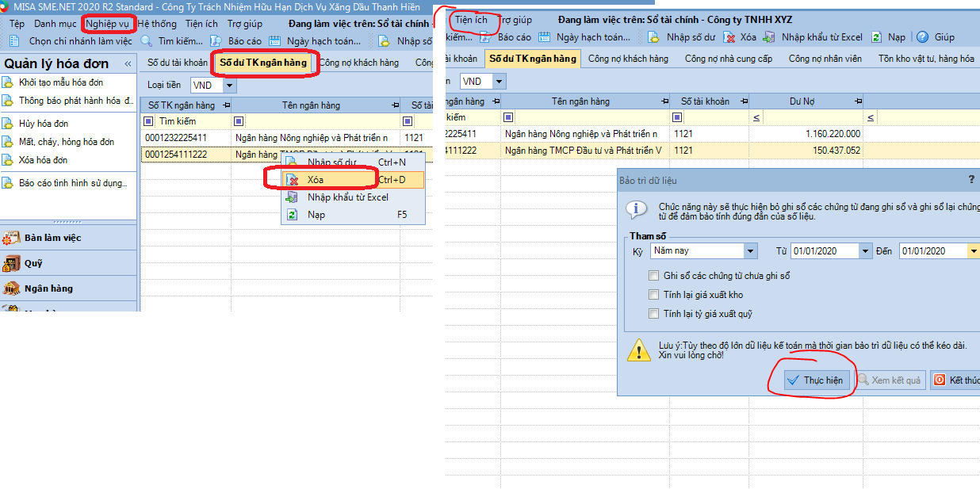The width and height of the screenshot is (980, 489).
Task: Click the help question mark in Bảo trì dữ liệu dialog
Action: 972,180
